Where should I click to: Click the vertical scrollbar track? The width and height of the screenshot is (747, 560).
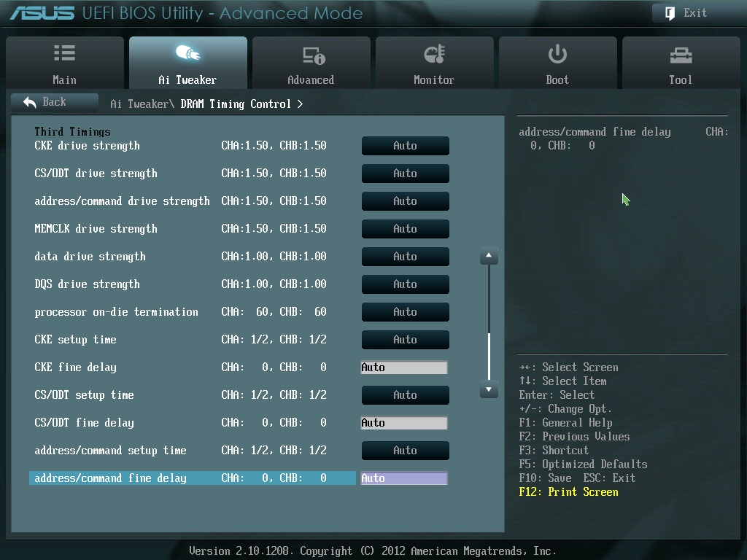point(489,322)
